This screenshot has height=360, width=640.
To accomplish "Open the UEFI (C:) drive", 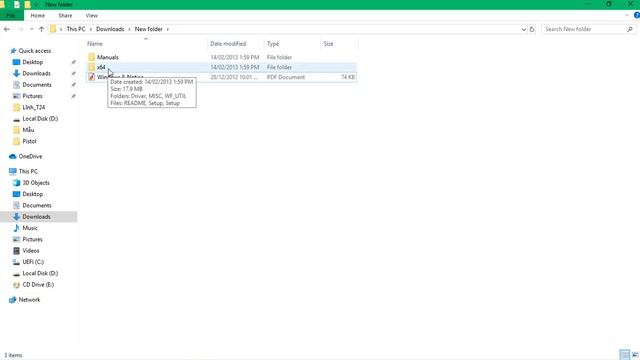I will tap(33, 262).
